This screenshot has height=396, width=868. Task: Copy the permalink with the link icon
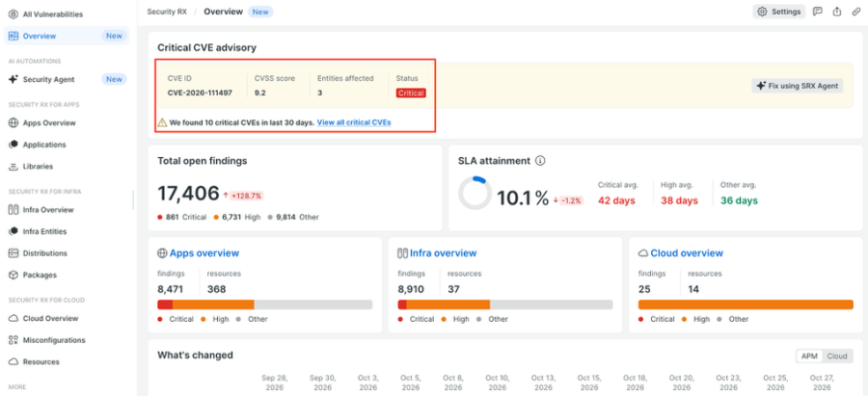coord(855,12)
